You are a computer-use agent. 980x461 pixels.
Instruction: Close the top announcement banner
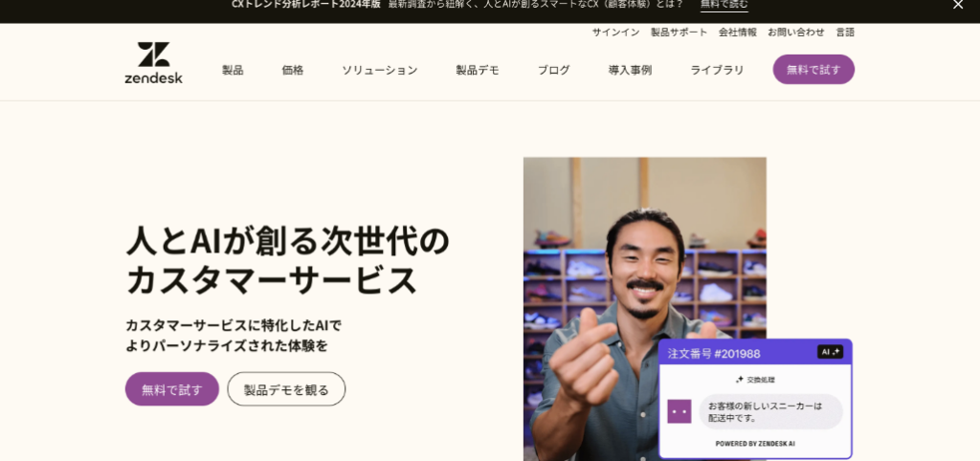(957, 5)
